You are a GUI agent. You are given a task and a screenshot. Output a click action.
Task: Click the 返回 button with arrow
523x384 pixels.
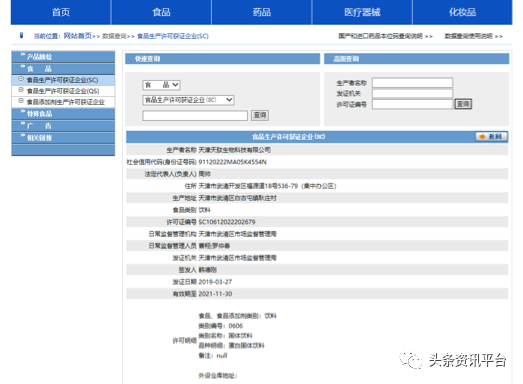491,136
